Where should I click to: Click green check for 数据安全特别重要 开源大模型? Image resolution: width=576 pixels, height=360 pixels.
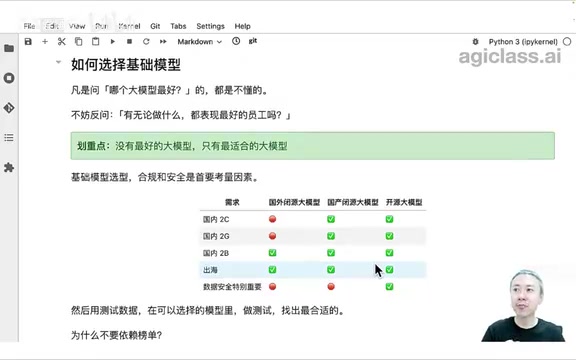pyautogui.click(x=389, y=287)
